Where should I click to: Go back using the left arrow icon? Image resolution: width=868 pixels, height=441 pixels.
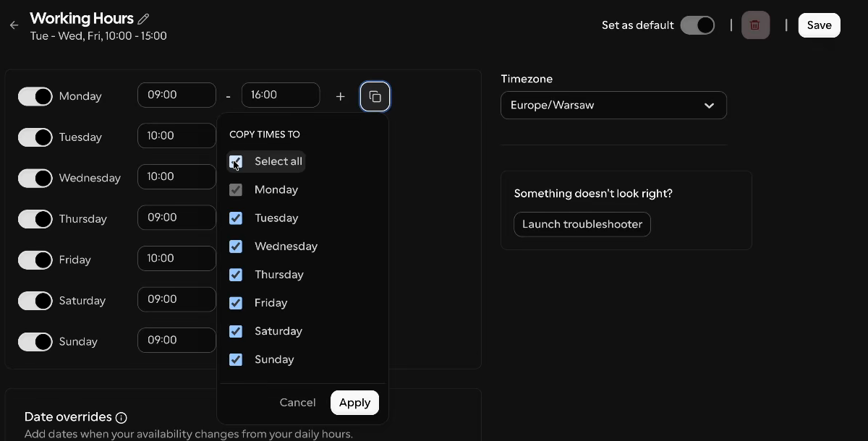[14, 25]
